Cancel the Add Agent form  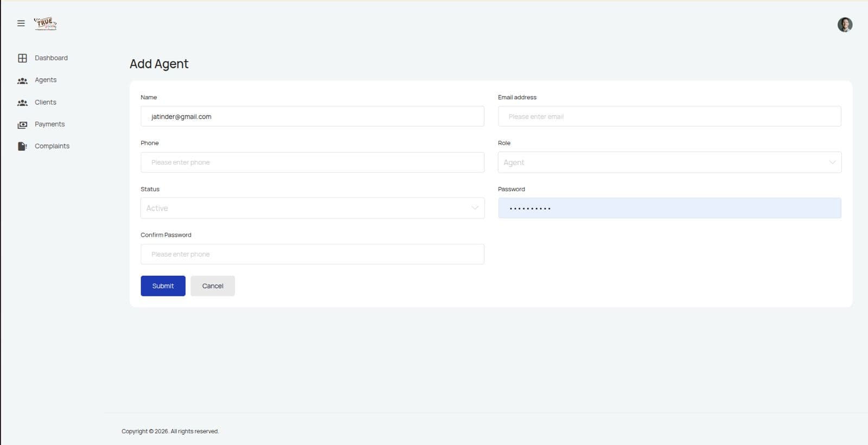213,286
